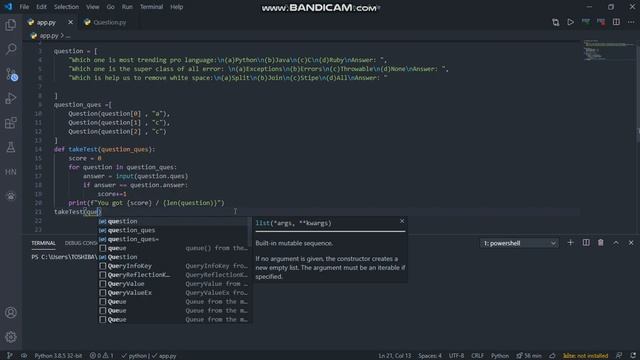Choose 'QueryInfoKey' suggestion
This screenshot has height=360, width=640.
click(x=174, y=266)
